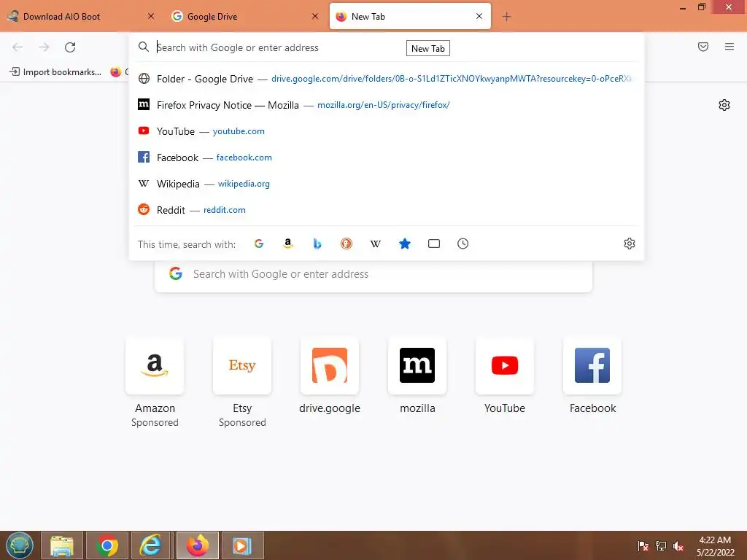The image size is (747, 560).
Task: Close the Google Drive tab
Action: click(315, 16)
